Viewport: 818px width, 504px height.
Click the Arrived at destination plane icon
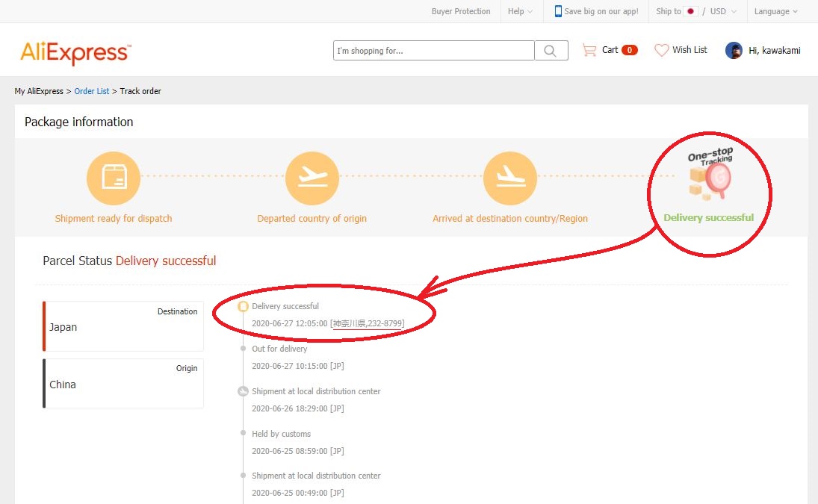click(x=510, y=178)
